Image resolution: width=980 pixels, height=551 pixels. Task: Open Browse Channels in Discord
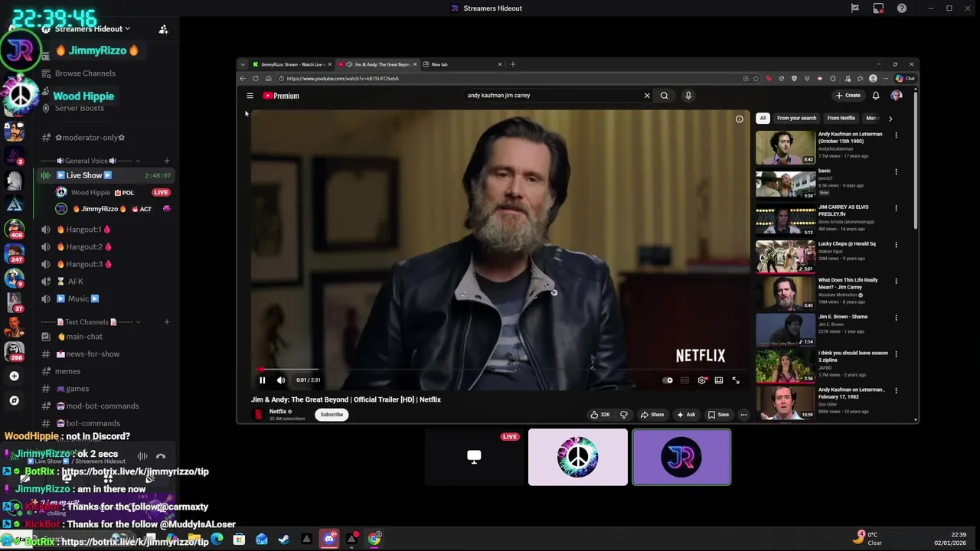click(x=85, y=73)
